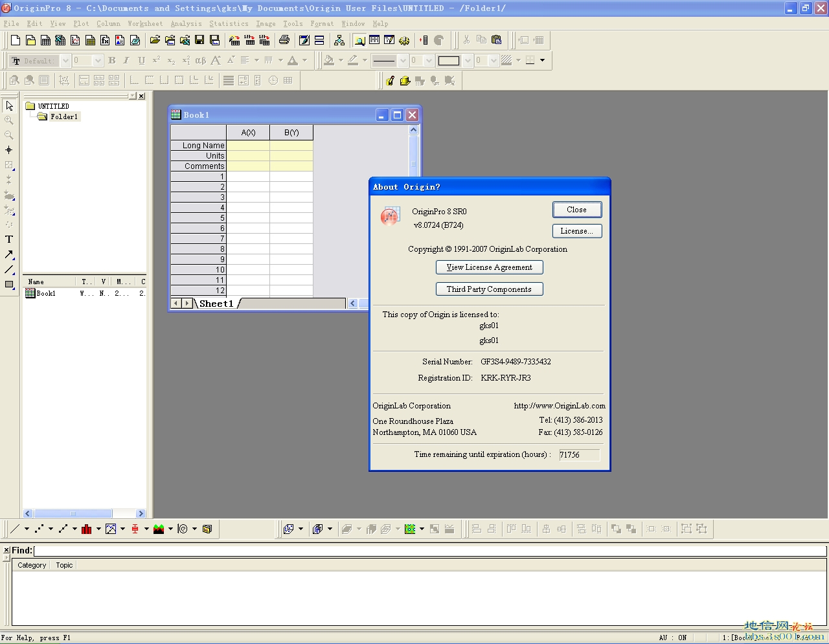This screenshot has width=829, height=644.
Task: Click the Topic tab below Find
Action: (x=64, y=565)
